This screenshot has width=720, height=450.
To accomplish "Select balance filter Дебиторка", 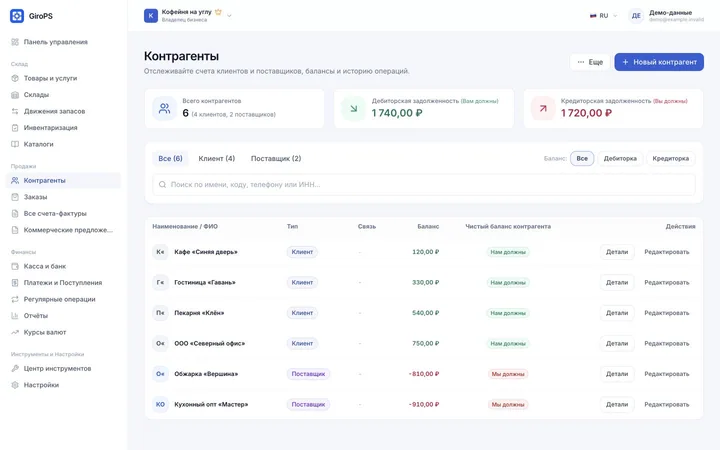I will 620,158.
